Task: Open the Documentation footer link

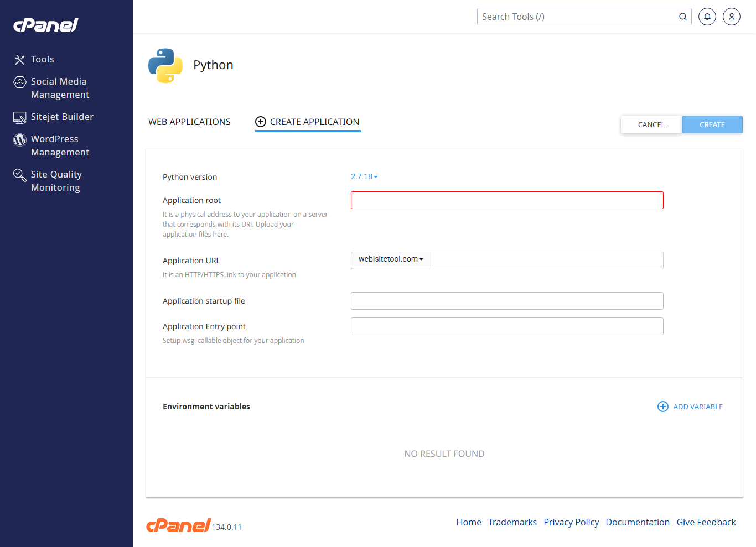Action: (x=638, y=522)
